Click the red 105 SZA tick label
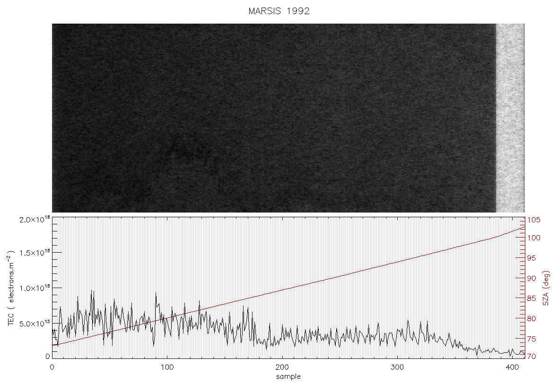Viewport: 558px width, 392px height. (533, 220)
